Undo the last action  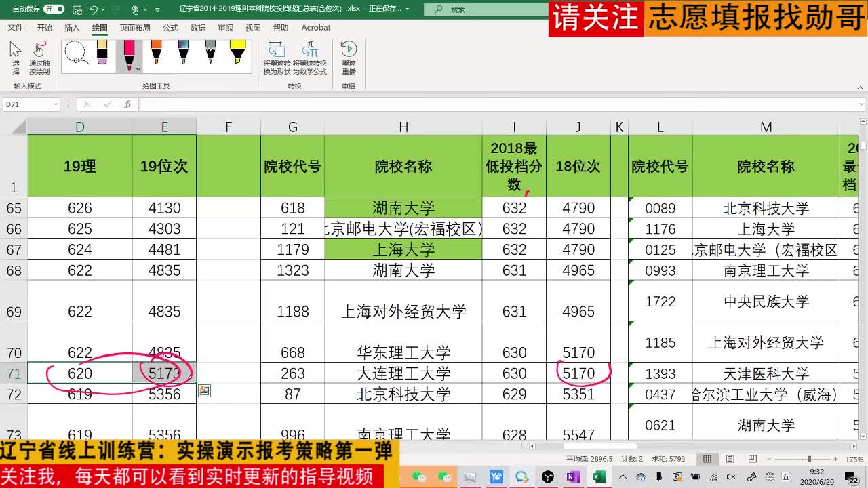click(94, 9)
